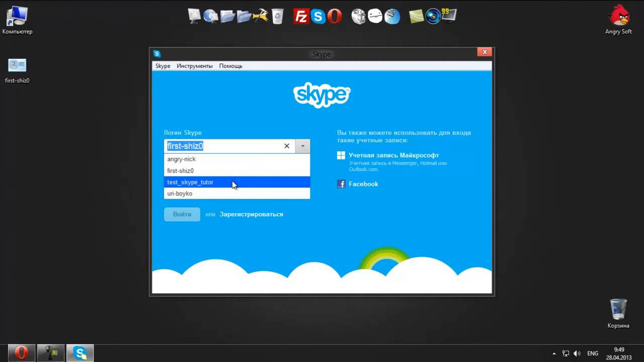Click the Войти sign-in button
The image size is (644, 362).
pyautogui.click(x=182, y=214)
